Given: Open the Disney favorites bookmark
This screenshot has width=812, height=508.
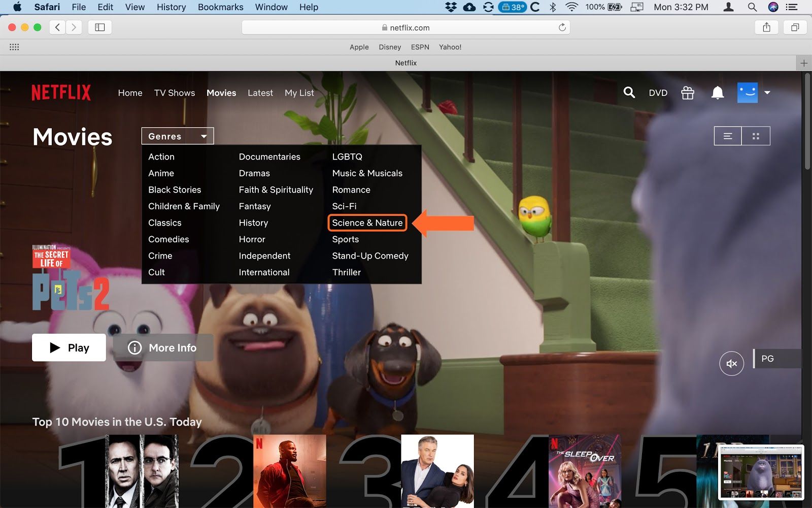Looking at the screenshot, I should (390, 47).
